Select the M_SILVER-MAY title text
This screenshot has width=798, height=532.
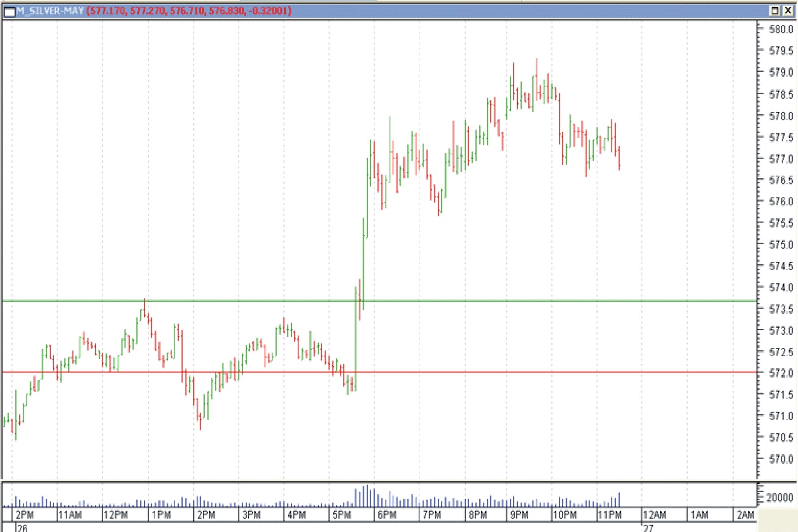coord(50,11)
